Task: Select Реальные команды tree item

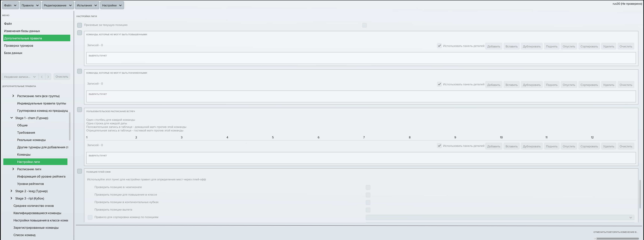Action: 31,140
